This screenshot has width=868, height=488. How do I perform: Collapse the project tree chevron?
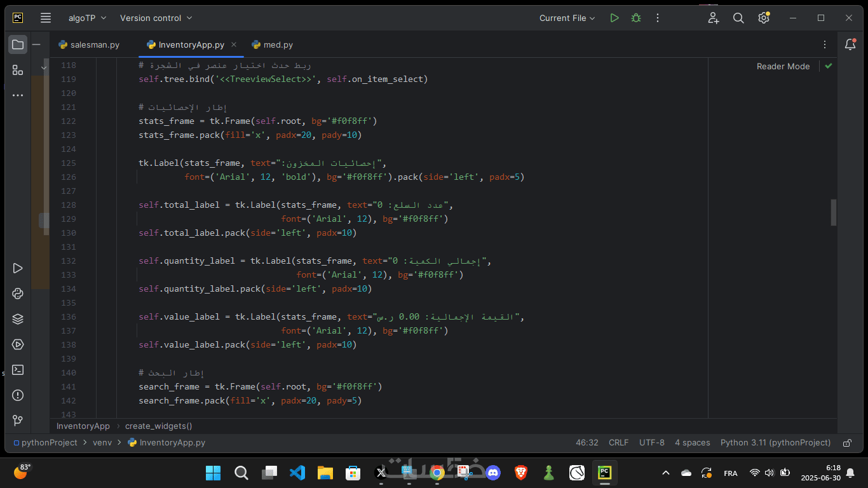(44, 66)
